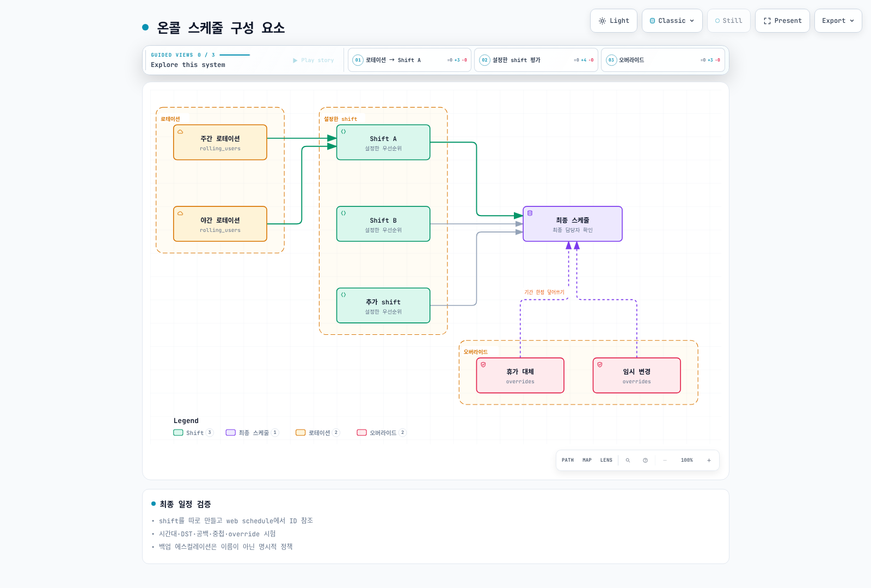Switch to PATH view mode

568,461
